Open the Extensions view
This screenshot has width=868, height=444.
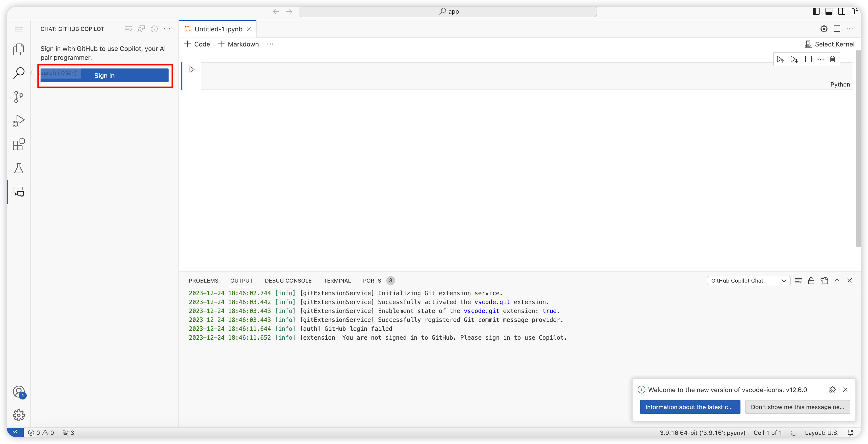pos(19,145)
